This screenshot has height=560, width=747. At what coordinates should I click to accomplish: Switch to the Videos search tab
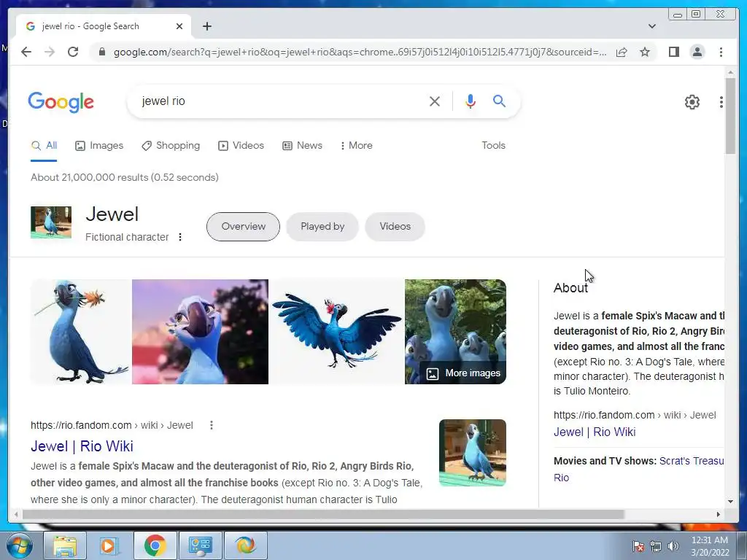[241, 146]
